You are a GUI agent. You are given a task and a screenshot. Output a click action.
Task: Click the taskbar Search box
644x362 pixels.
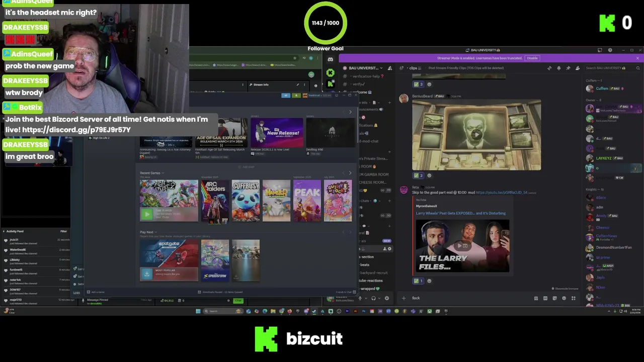coord(223,311)
